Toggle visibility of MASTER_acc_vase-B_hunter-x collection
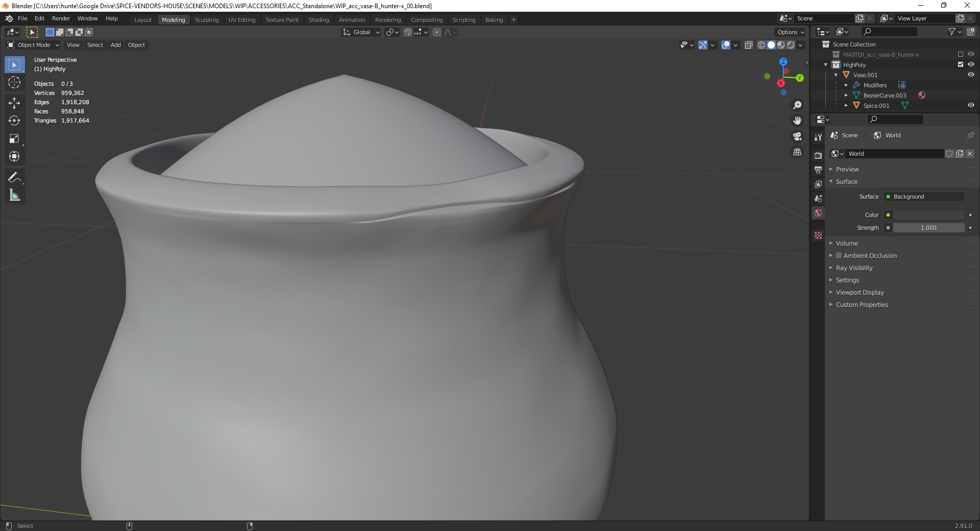 971,55
